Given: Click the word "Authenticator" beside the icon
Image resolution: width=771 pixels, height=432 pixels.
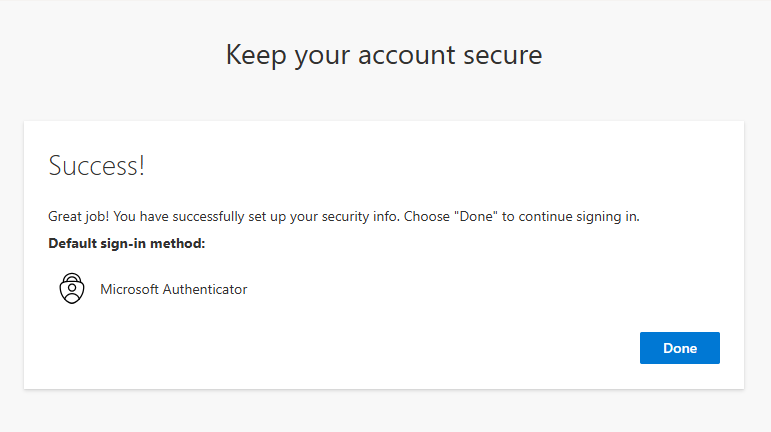Looking at the screenshot, I should click(x=204, y=290).
